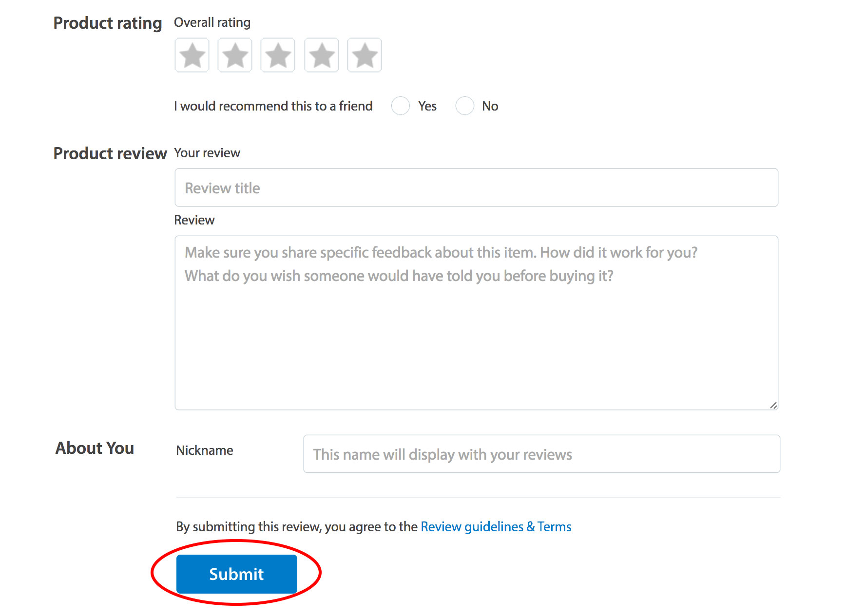Select No for recommend to a friend
This screenshot has height=616, width=846.
pyautogui.click(x=465, y=106)
